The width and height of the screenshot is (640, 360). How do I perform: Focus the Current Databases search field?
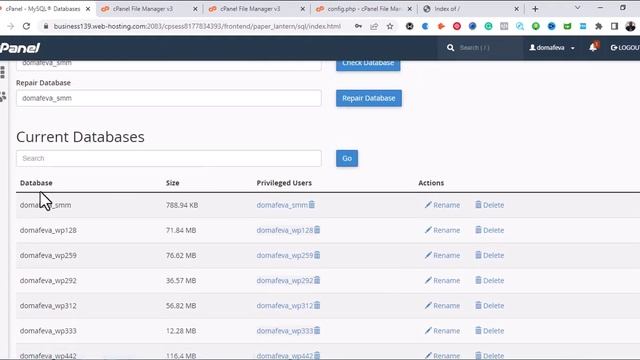click(169, 158)
